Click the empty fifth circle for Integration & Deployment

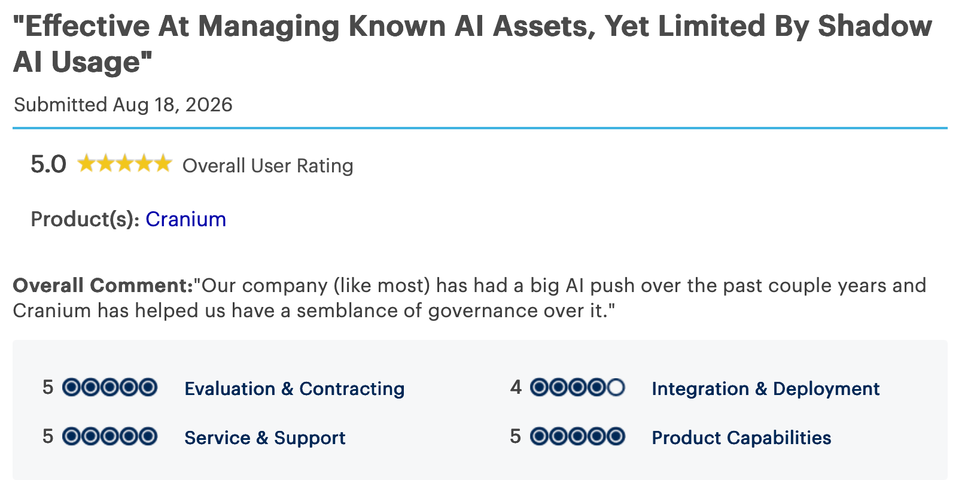[616, 388]
